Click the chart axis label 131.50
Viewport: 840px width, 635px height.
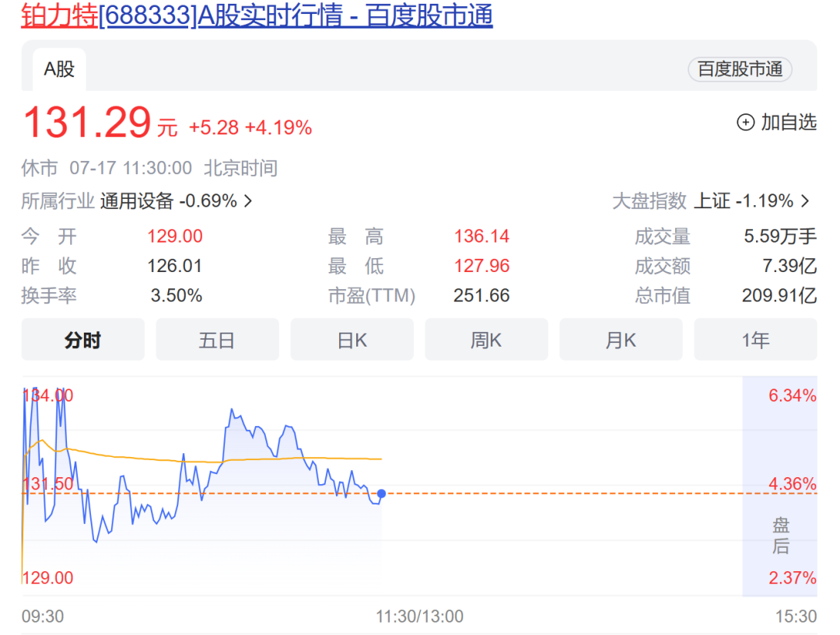(x=47, y=484)
